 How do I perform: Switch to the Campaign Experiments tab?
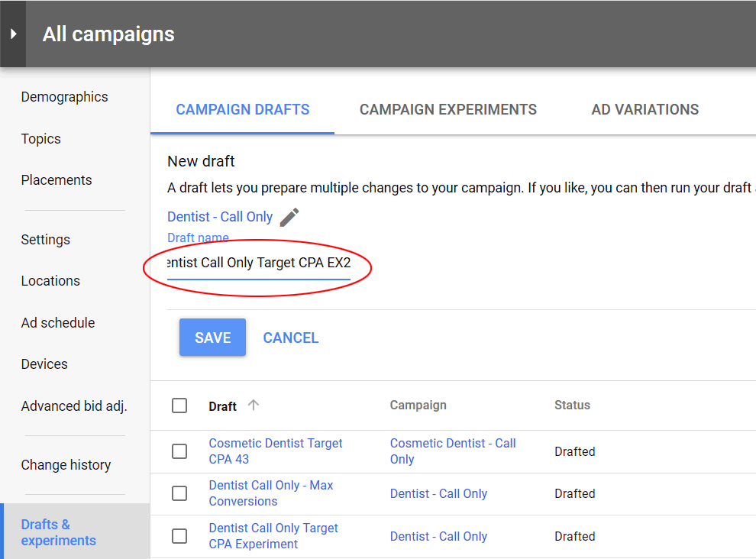(x=448, y=110)
